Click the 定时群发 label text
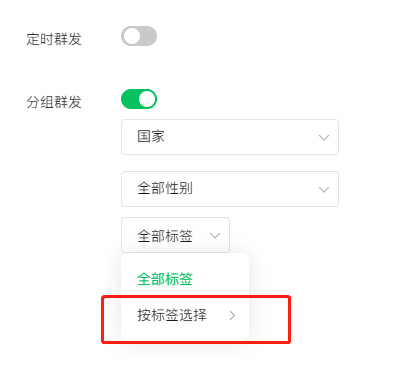395x366 pixels. (54, 39)
